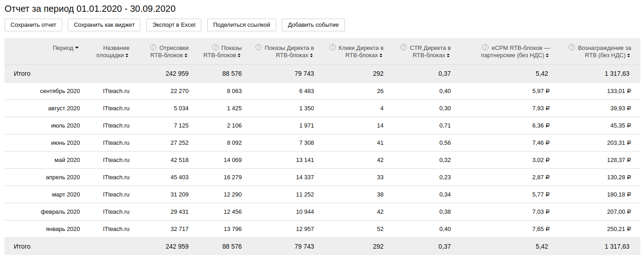Viewport: 644px width, 260px height.
Task: Click ITteach.ru in январь 2020 row
Action: pos(116,229)
